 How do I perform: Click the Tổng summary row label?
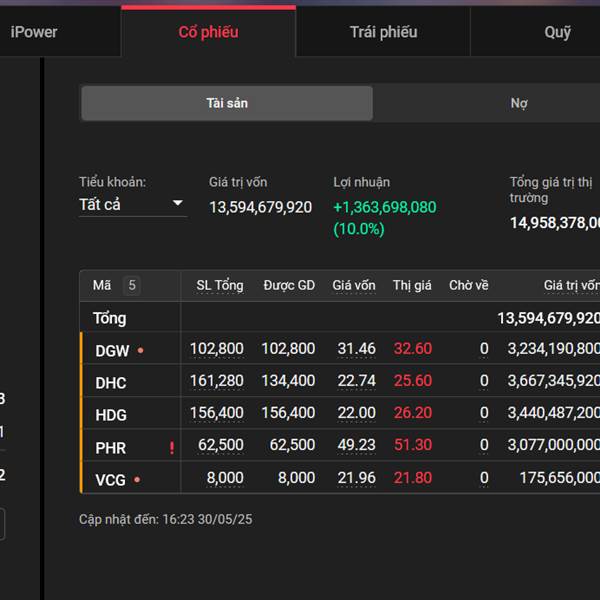click(109, 318)
